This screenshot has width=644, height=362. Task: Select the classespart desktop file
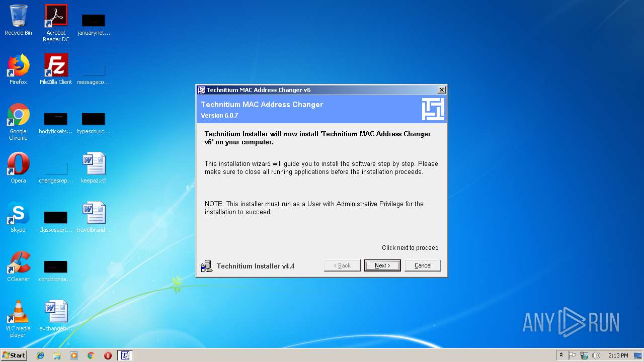tap(56, 222)
